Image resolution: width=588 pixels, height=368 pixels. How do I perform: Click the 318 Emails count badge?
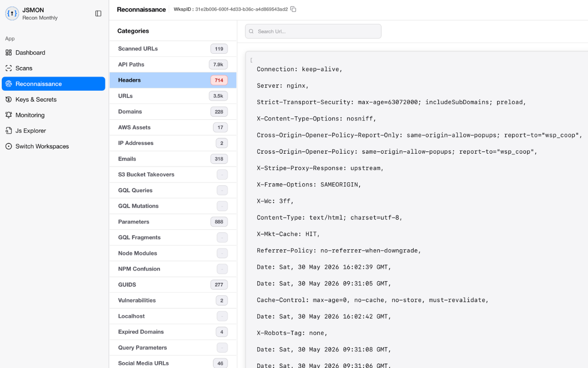(219, 159)
